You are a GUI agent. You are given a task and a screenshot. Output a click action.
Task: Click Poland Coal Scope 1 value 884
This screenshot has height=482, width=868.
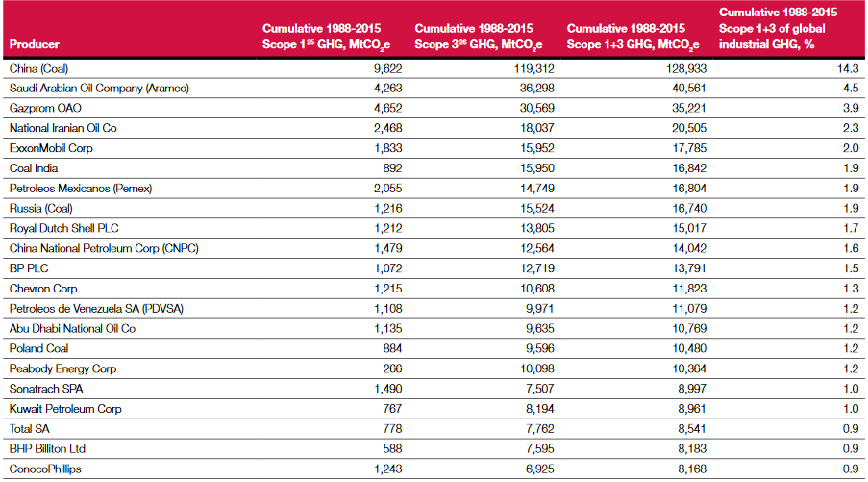392,348
